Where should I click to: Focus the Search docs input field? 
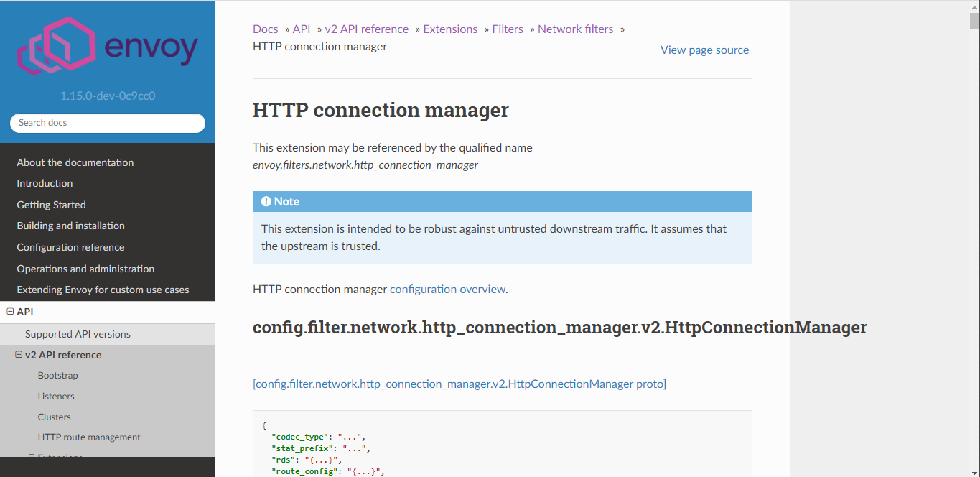108,123
